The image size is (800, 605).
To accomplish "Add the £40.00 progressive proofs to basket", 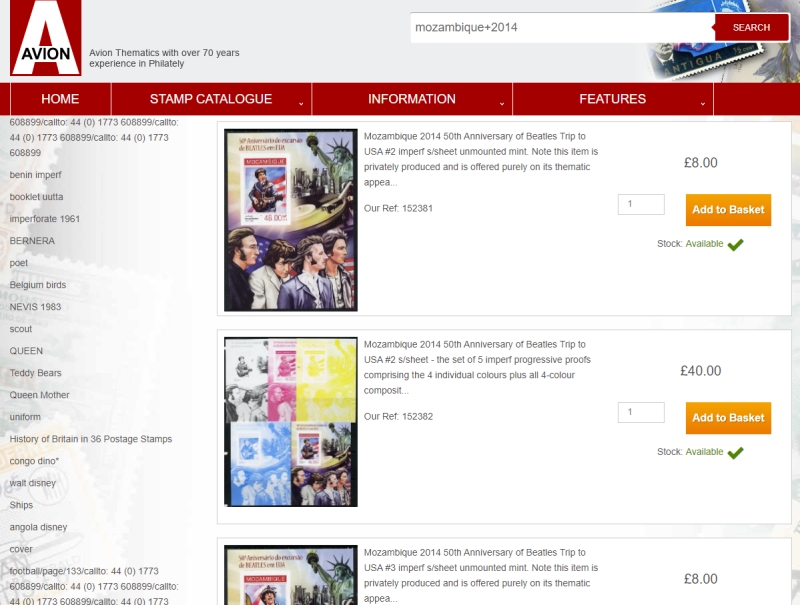I will pyautogui.click(x=727, y=418).
